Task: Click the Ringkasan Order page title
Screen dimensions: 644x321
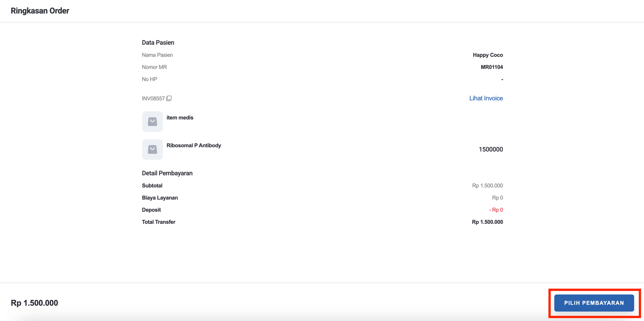Action: tap(40, 11)
